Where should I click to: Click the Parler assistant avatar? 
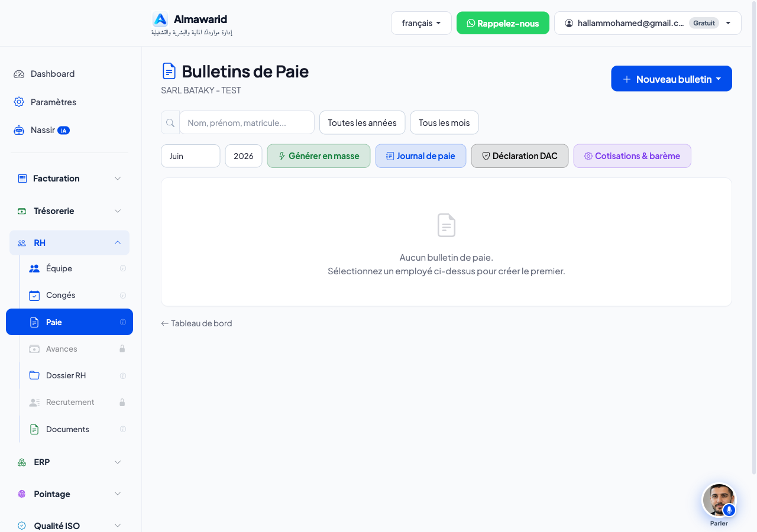pos(719,501)
